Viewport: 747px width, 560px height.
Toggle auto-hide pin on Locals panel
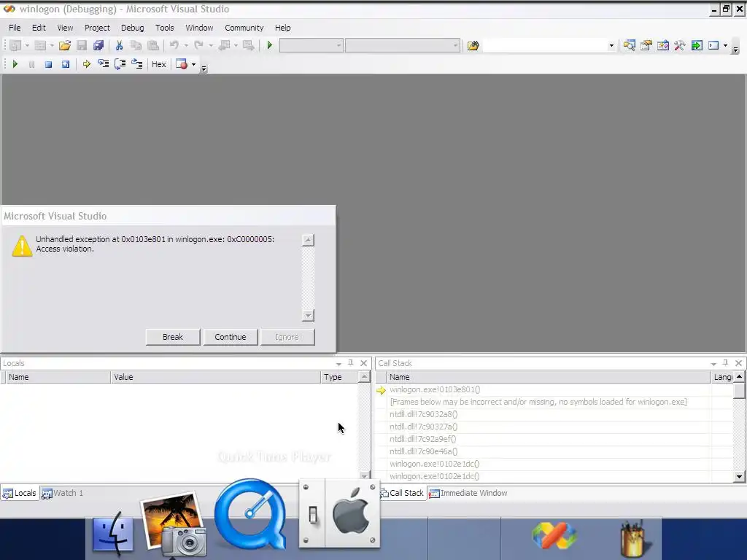coord(351,363)
